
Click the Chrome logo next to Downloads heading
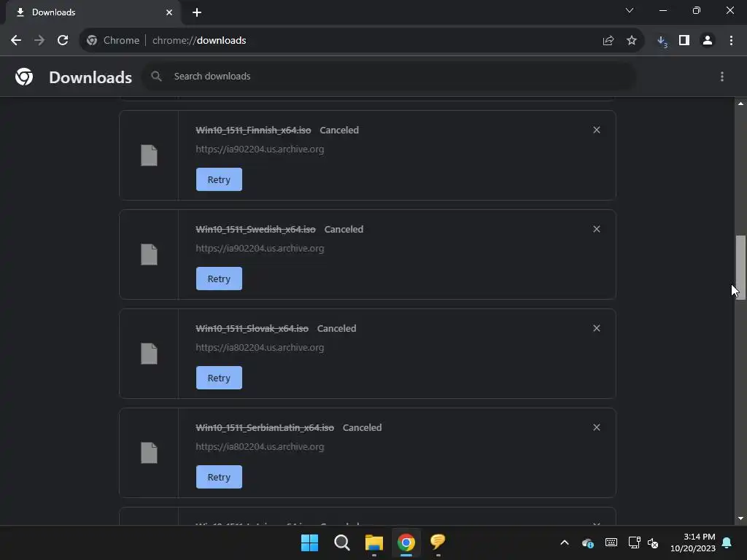pyautogui.click(x=24, y=77)
